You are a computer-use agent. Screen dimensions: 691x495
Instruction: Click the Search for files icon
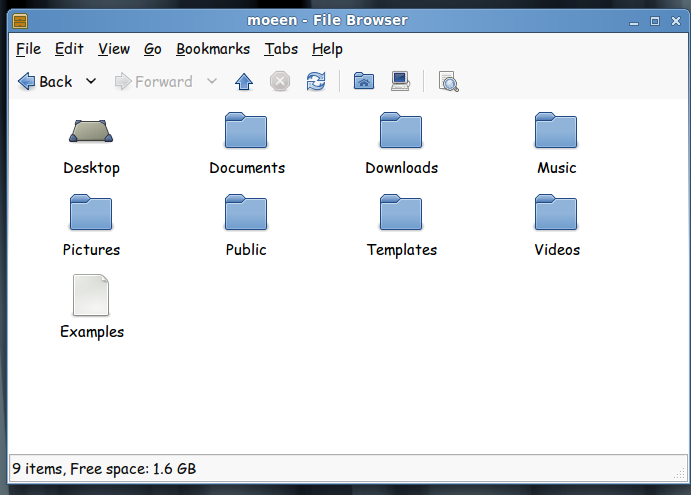(449, 82)
